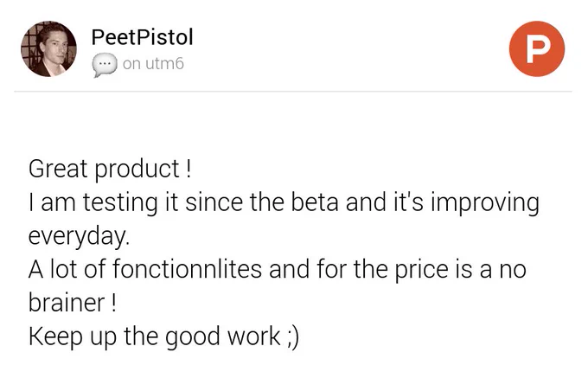The width and height of the screenshot is (588, 391).
Task: Follow the 'on utm6' link
Action: 153,64
